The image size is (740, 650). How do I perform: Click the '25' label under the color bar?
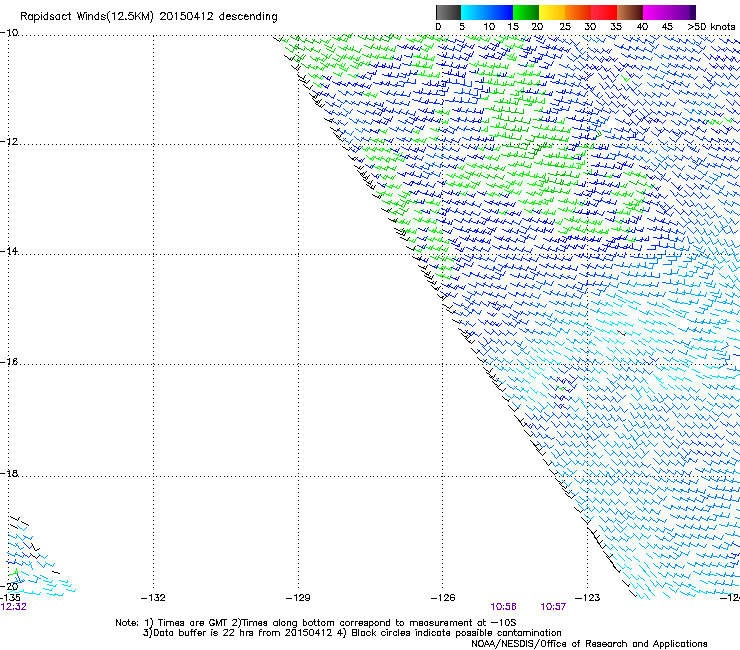(x=565, y=27)
